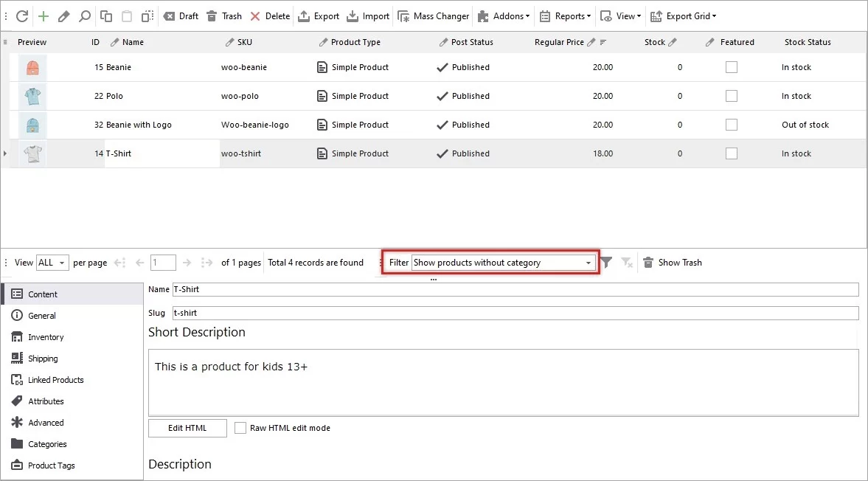This screenshot has width=868, height=481.
Task: Apply filters with the funnel icon
Action: (x=605, y=263)
